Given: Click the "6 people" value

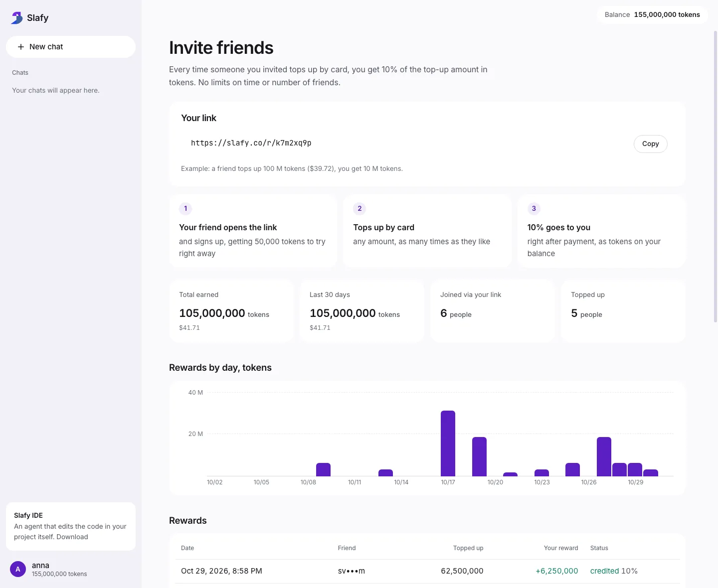Looking at the screenshot, I should (x=456, y=313).
